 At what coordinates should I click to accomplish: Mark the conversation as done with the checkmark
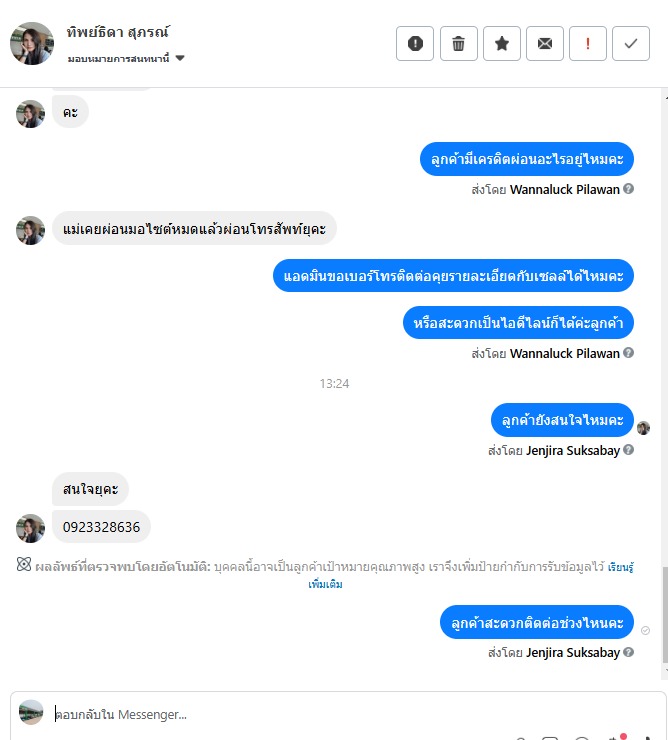(x=630, y=44)
